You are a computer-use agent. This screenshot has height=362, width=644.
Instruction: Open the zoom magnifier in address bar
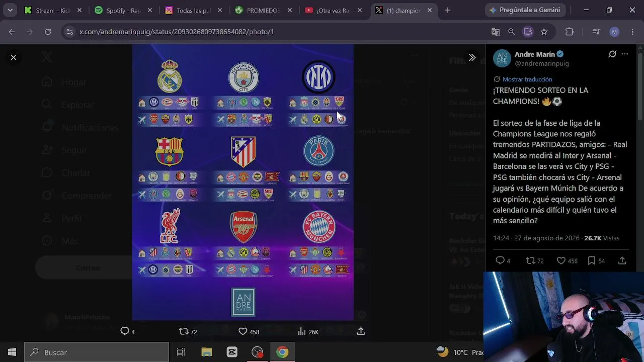tap(512, 32)
